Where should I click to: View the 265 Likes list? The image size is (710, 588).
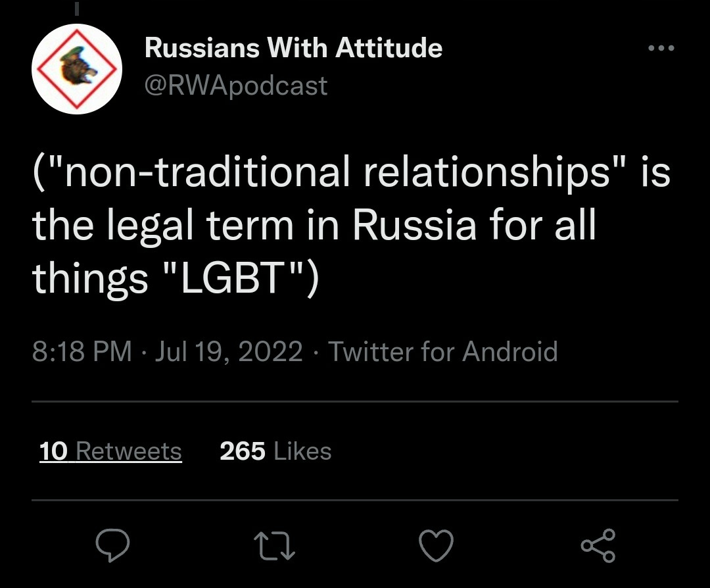[275, 451]
